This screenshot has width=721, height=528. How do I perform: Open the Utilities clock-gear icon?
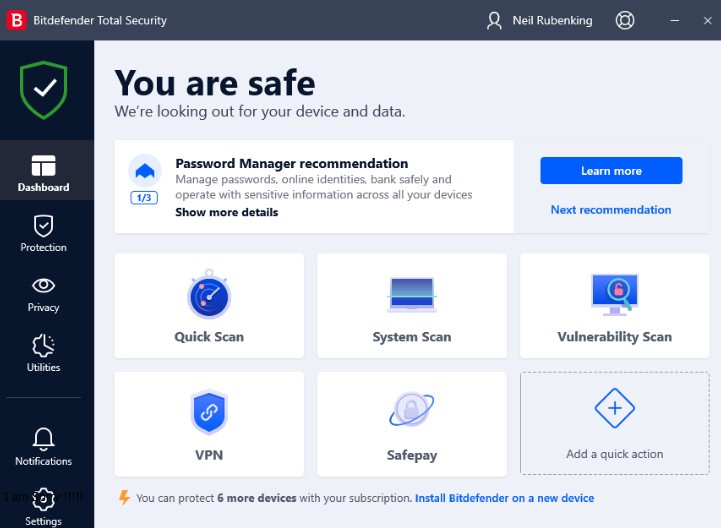44,345
